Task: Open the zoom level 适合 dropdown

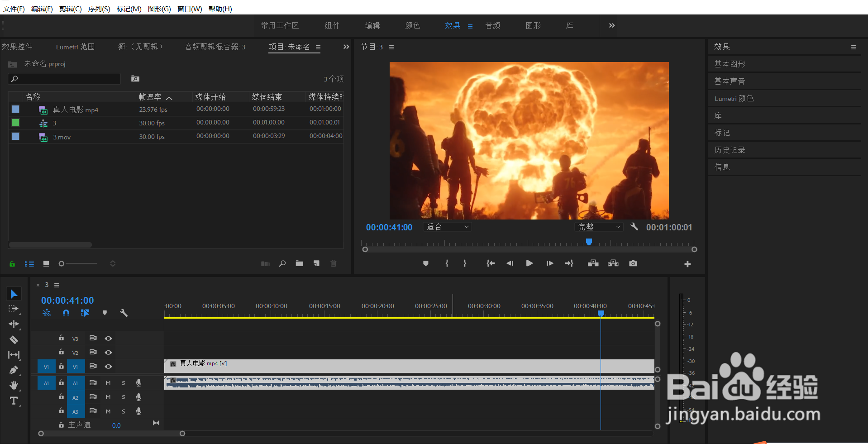Action: point(448,227)
